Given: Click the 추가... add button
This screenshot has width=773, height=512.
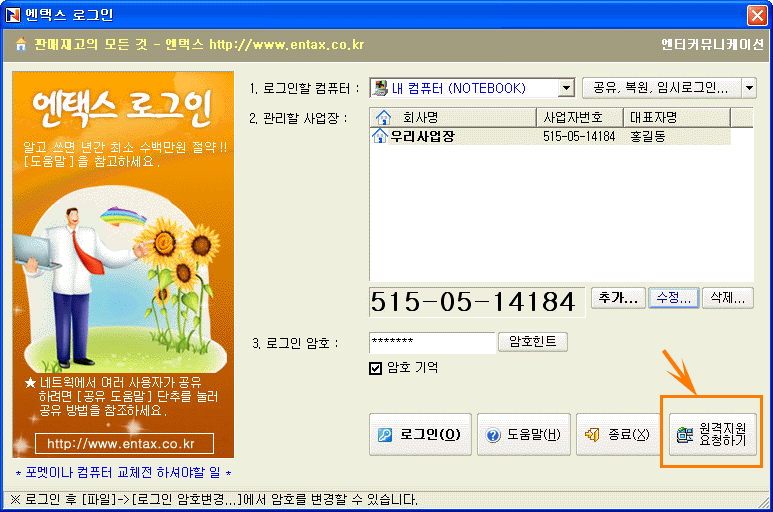Looking at the screenshot, I should (x=618, y=298).
